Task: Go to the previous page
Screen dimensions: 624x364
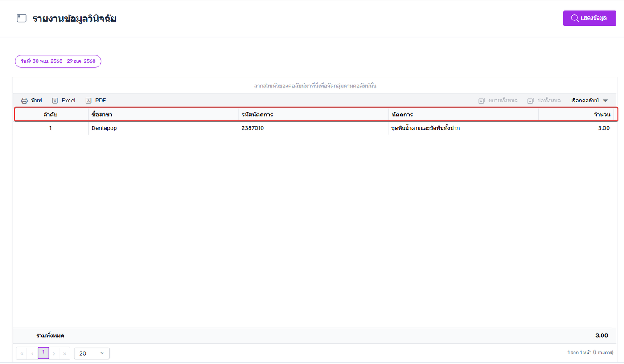Action: click(33, 353)
